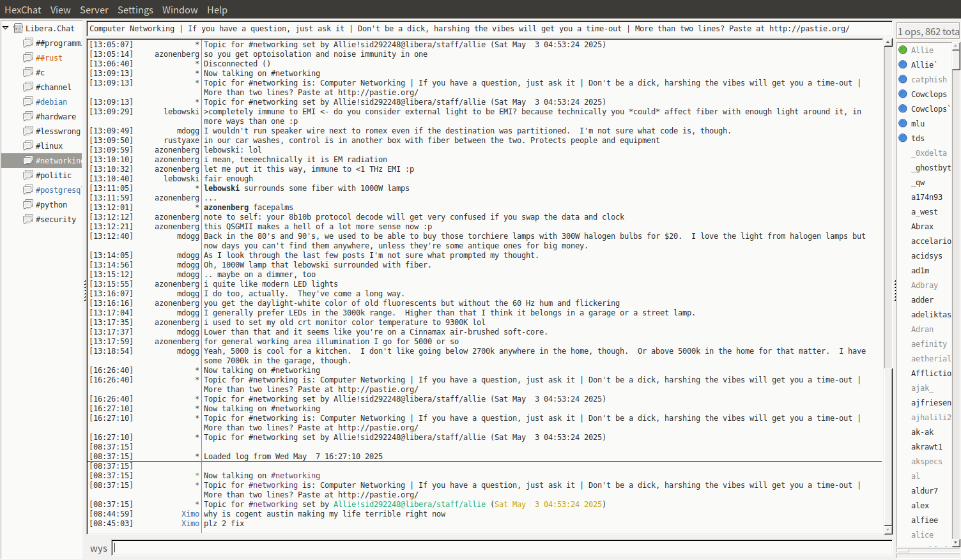Click the 'Loaded log from Wed May 7' line
961x560 pixels.
(293, 457)
